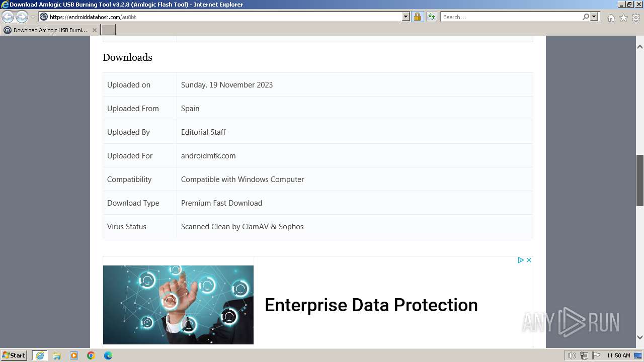Click the Action Center flag icon
Screen dimensions: 644x362
point(596,355)
